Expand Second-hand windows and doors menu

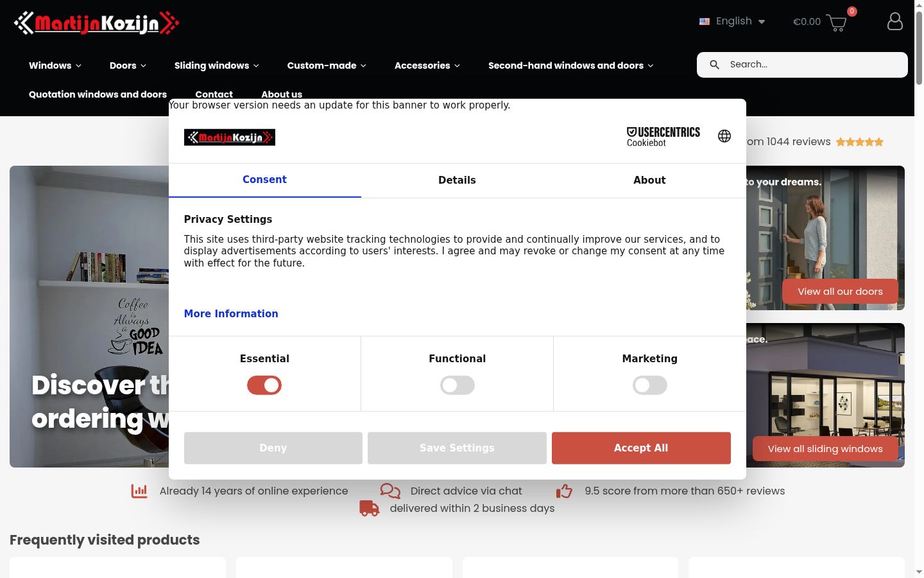pos(571,66)
